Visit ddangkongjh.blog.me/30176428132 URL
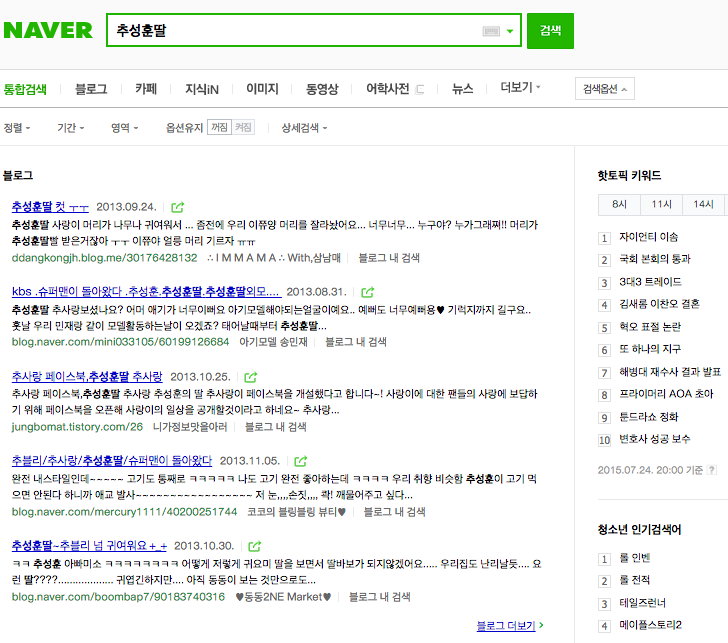 (x=104, y=258)
